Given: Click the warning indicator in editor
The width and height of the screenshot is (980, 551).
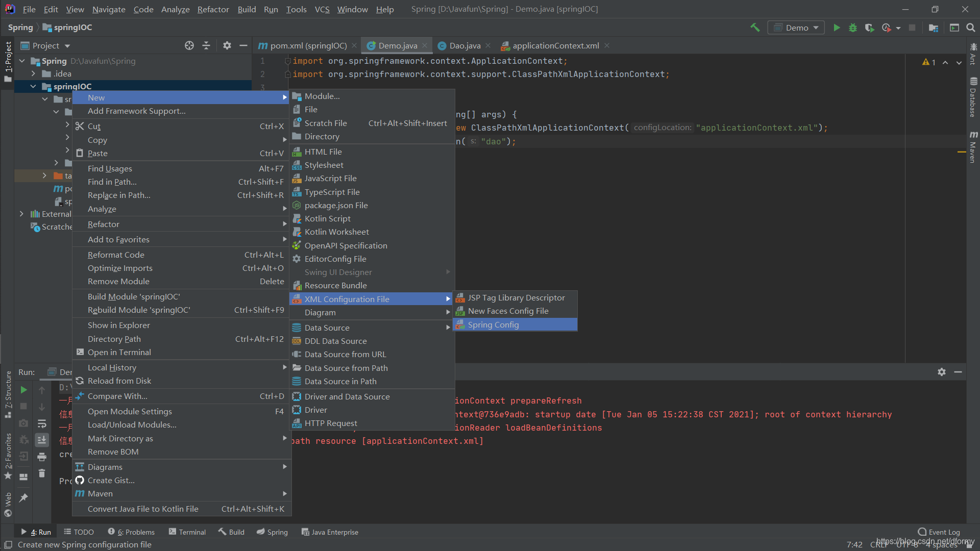Looking at the screenshot, I should 929,62.
